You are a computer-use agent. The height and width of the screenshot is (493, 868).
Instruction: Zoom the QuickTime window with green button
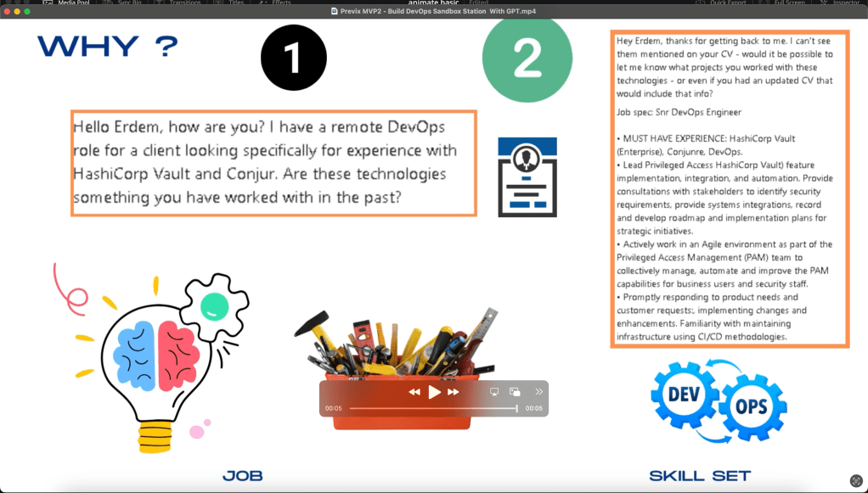[27, 11]
